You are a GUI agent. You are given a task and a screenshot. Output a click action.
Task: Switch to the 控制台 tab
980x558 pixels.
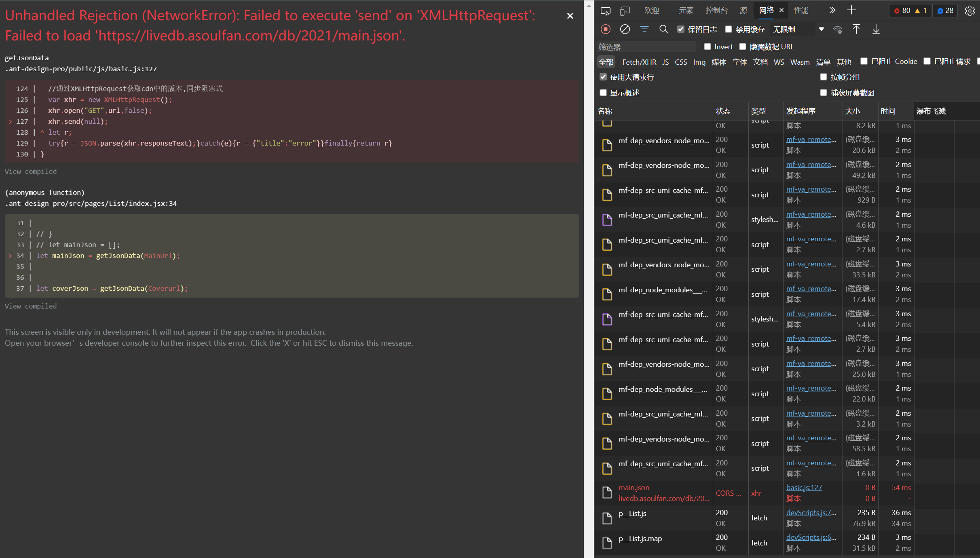pyautogui.click(x=716, y=10)
